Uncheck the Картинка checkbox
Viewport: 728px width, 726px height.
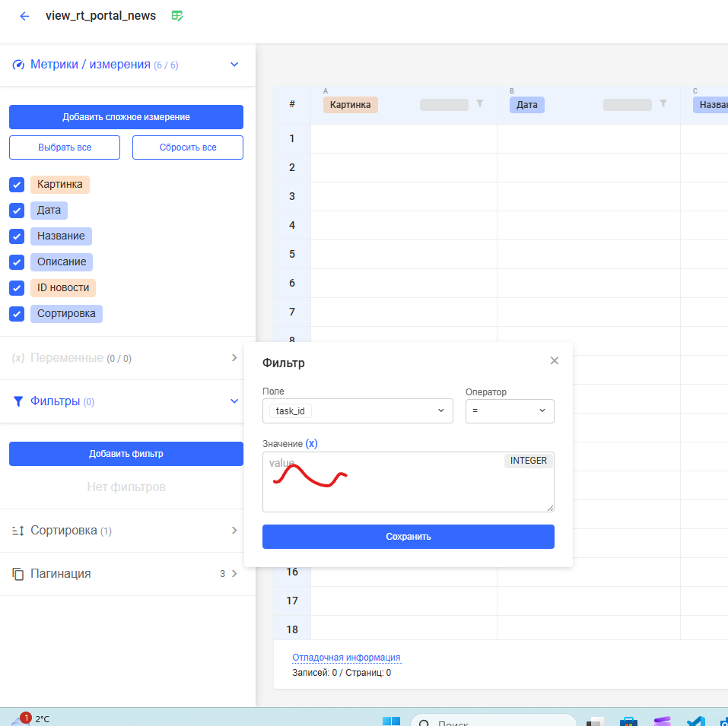click(17, 185)
